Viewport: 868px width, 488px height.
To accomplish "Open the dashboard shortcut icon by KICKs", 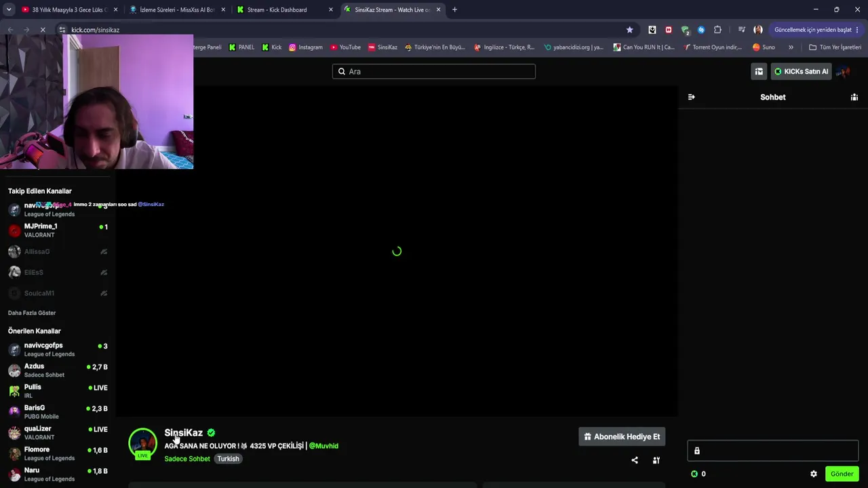I will click(x=759, y=71).
